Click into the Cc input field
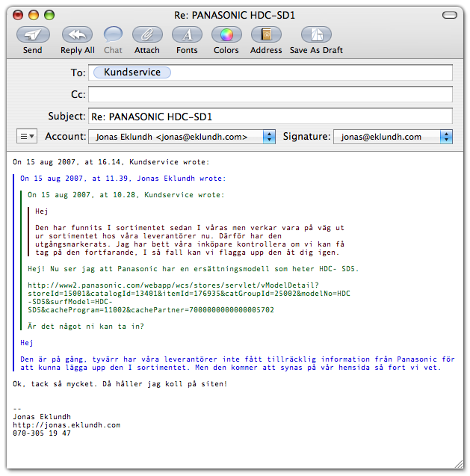Image resolution: width=470 pixels, height=476 pixels. pos(270,95)
